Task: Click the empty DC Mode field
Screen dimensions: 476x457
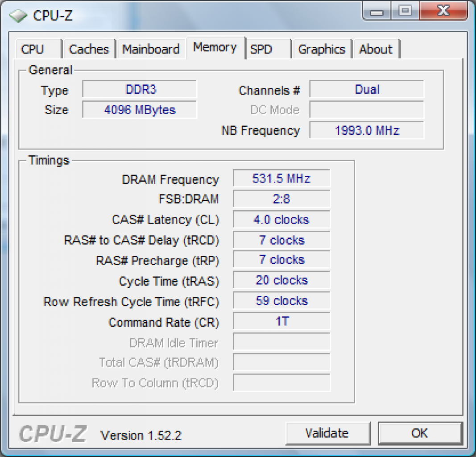Action: (x=366, y=110)
